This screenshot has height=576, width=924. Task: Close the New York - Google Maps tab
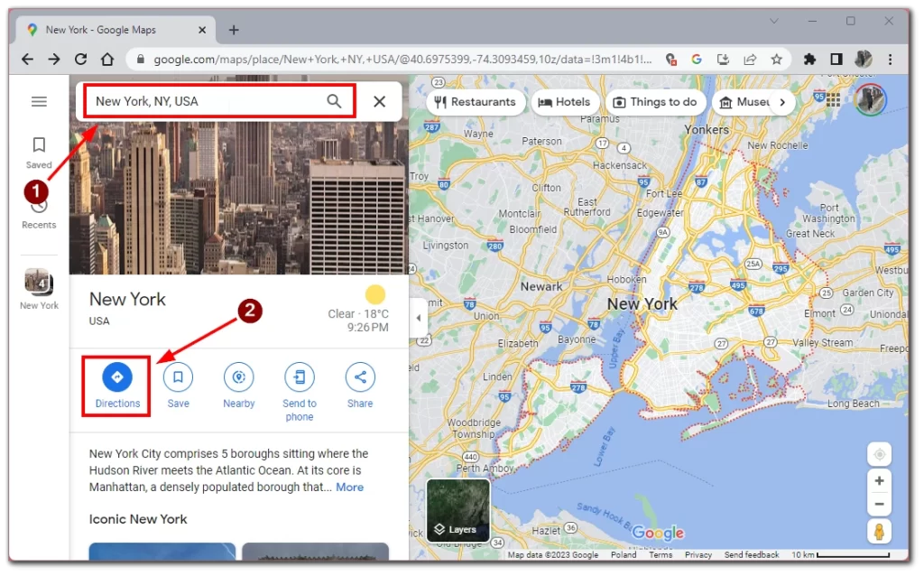click(x=202, y=30)
